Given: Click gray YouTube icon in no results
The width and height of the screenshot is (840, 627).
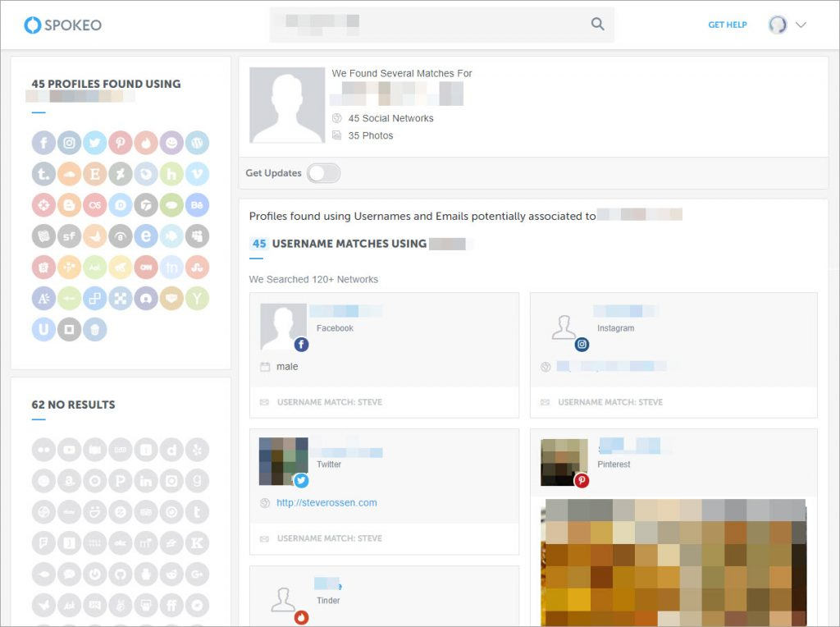Looking at the screenshot, I should pos(69,450).
